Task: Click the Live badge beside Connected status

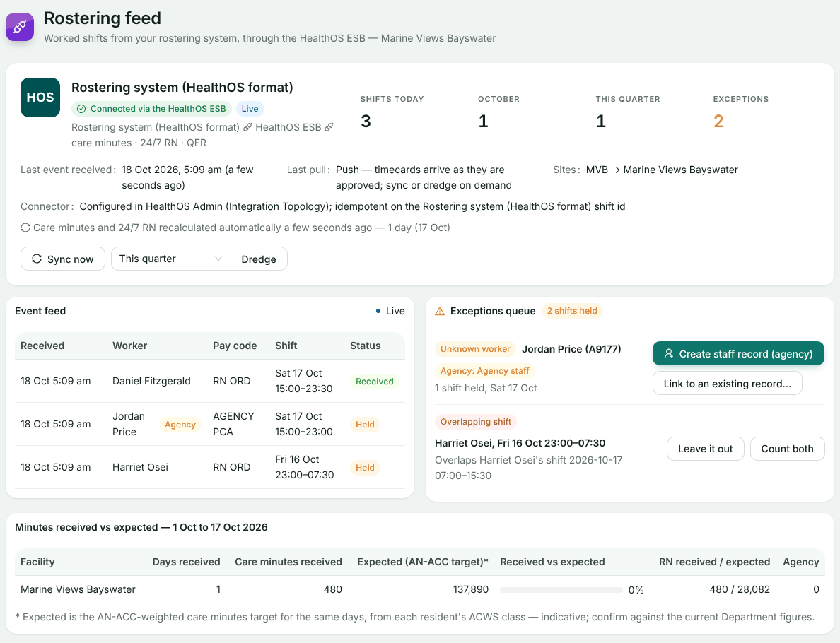Action: (250, 109)
